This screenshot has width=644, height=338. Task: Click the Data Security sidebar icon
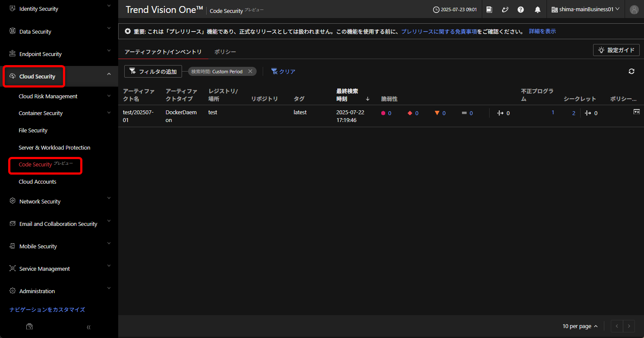click(13, 31)
